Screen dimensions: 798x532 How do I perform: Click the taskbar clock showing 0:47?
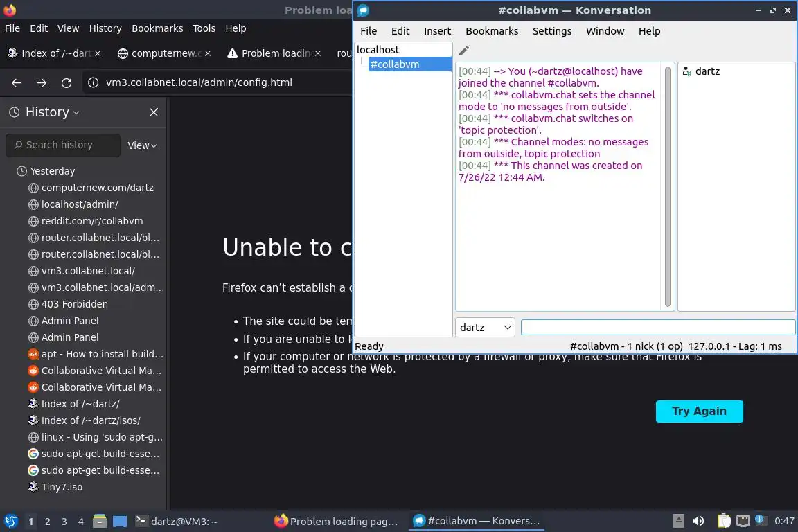pos(783,522)
